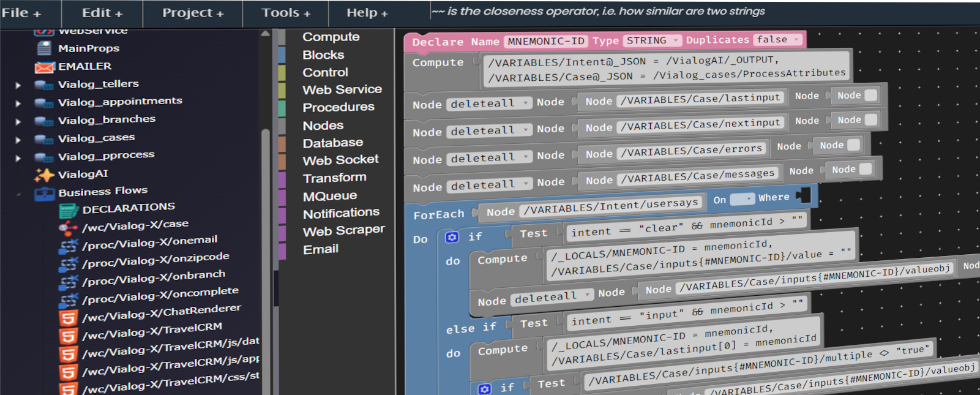Screen dimensions: 980x395
Task: Click the /VARIABLES/Case/errors path field
Action: [692, 151]
